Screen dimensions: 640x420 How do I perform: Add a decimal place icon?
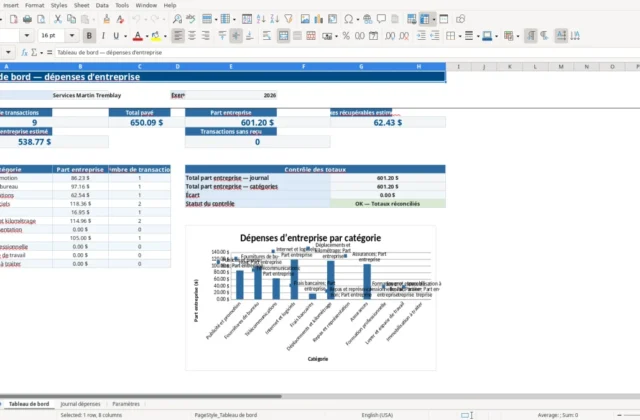[x=390, y=36]
